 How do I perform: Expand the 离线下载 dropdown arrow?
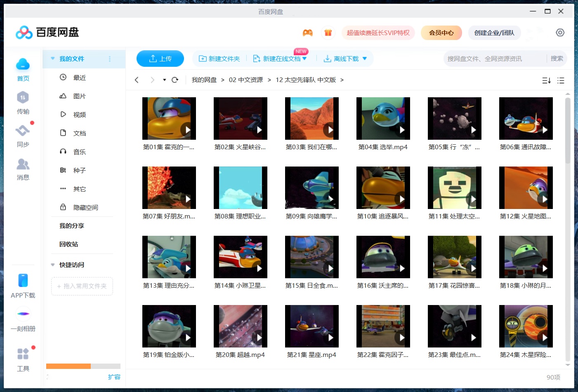coord(365,59)
